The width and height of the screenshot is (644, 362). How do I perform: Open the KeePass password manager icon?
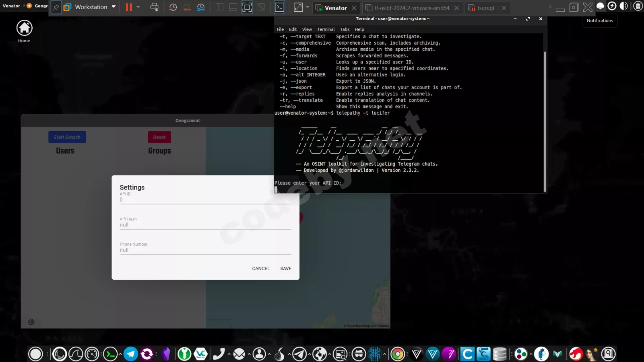[x=184, y=354]
